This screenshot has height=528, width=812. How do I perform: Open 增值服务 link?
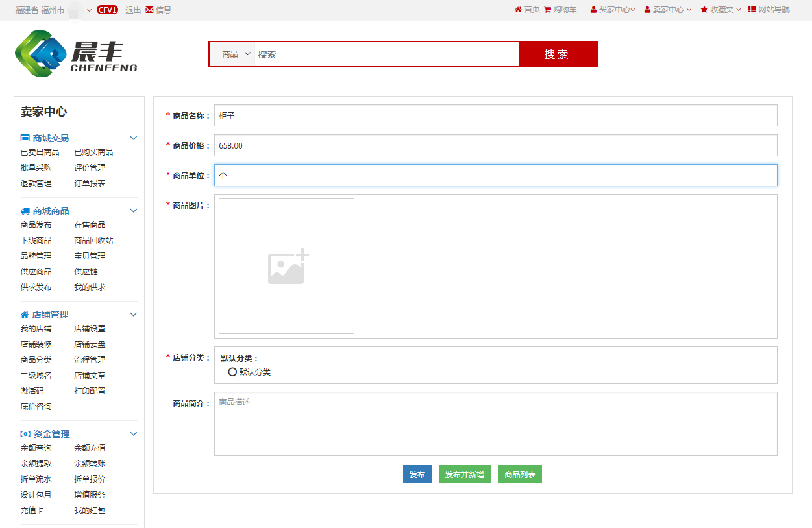point(90,495)
